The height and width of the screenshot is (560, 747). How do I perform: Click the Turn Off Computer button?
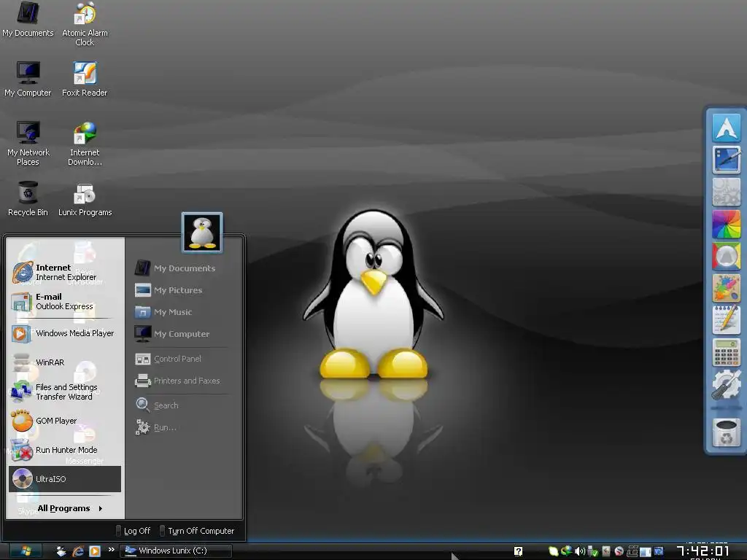[197, 531]
